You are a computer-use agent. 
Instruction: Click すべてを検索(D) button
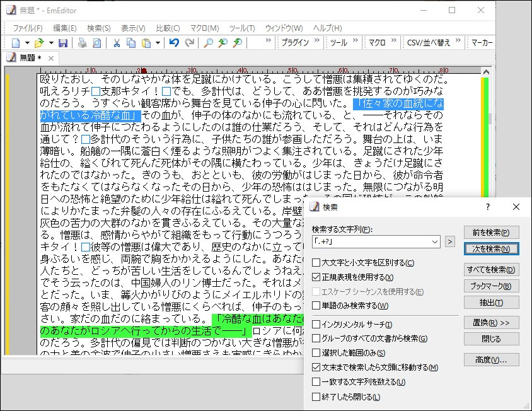point(491,270)
